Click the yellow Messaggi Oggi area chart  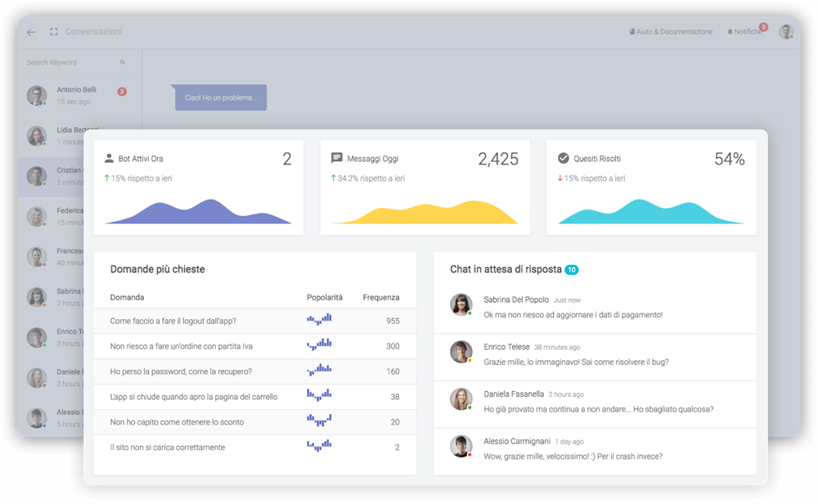pyautogui.click(x=425, y=213)
